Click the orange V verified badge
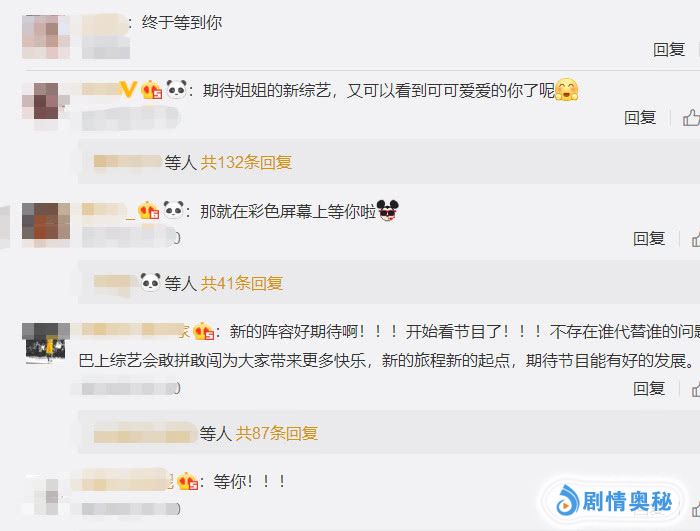 point(128,89)
